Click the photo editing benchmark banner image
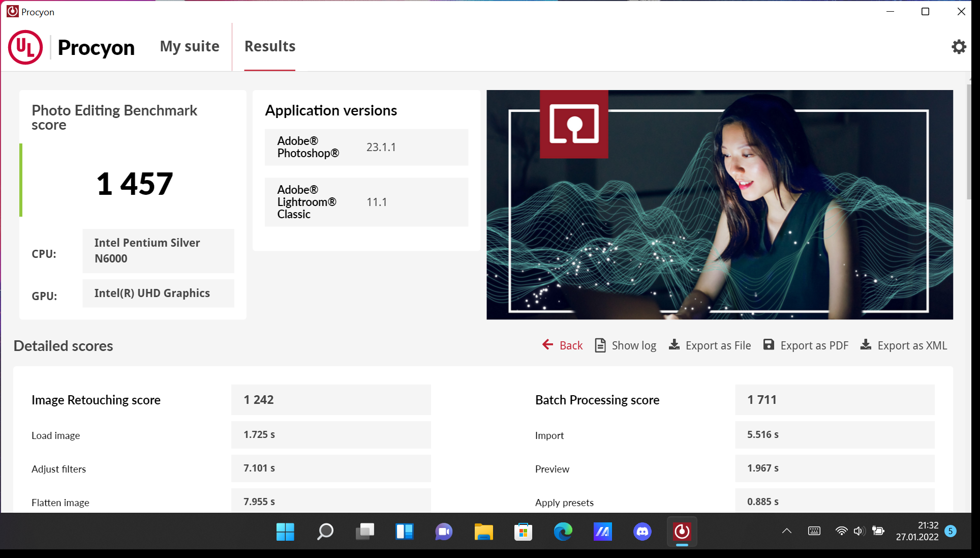 click(719, 204)
